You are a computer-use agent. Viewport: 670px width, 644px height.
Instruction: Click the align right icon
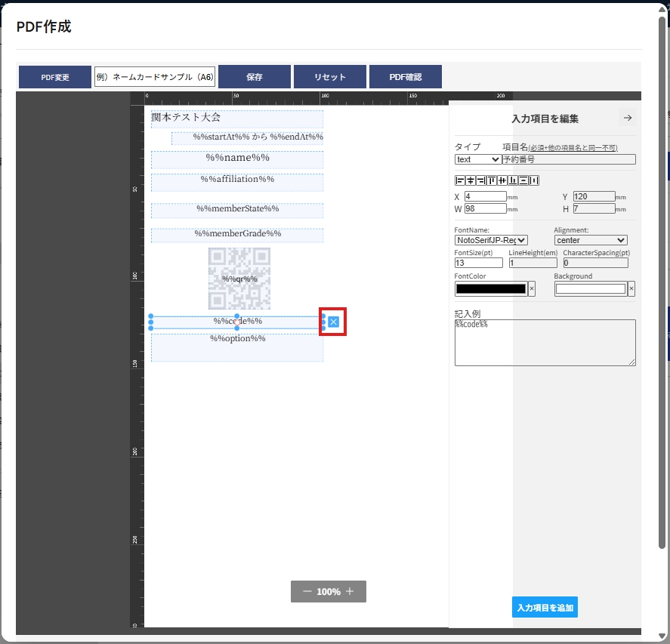[480, 180]
